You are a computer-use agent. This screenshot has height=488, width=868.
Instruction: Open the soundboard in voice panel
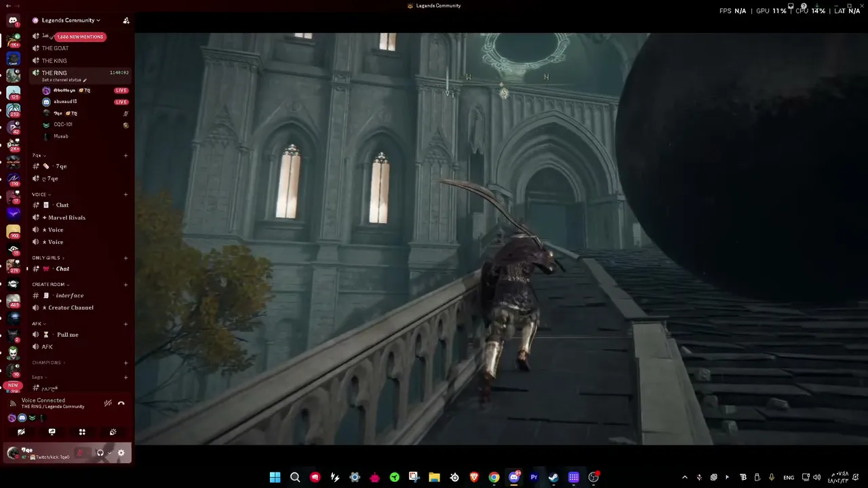click(113, 432)
